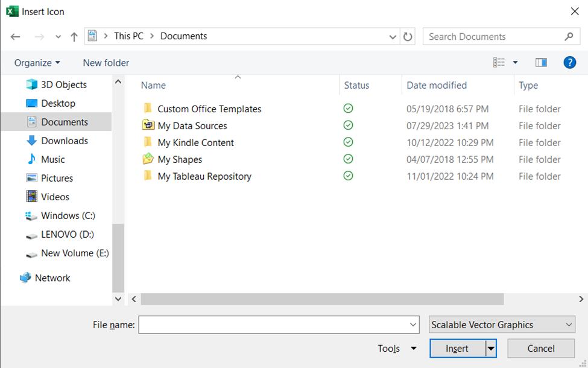This screenshot has width=588, height=368.
Task: Expand the Insert button's dropdown arrow
Action: (490, 348)
